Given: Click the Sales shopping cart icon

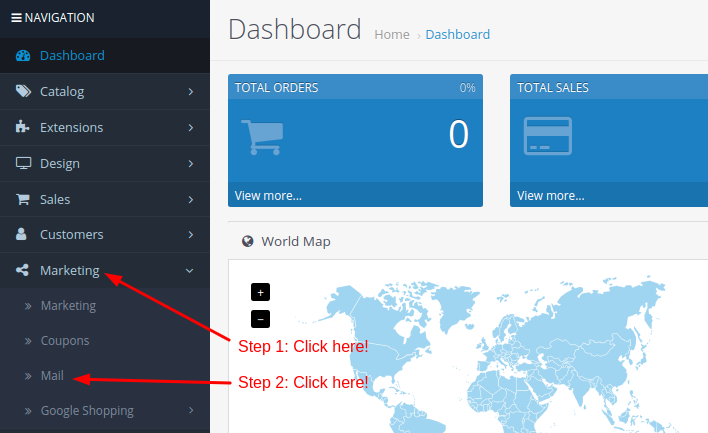Looking at the screenshot, I should [x=23, y=199].
